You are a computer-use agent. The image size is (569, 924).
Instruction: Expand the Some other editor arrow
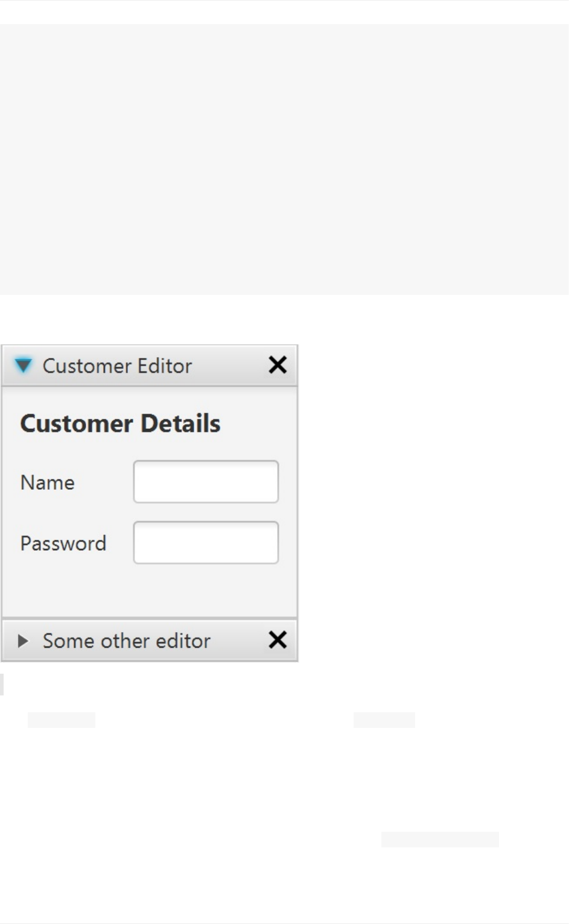23,641
